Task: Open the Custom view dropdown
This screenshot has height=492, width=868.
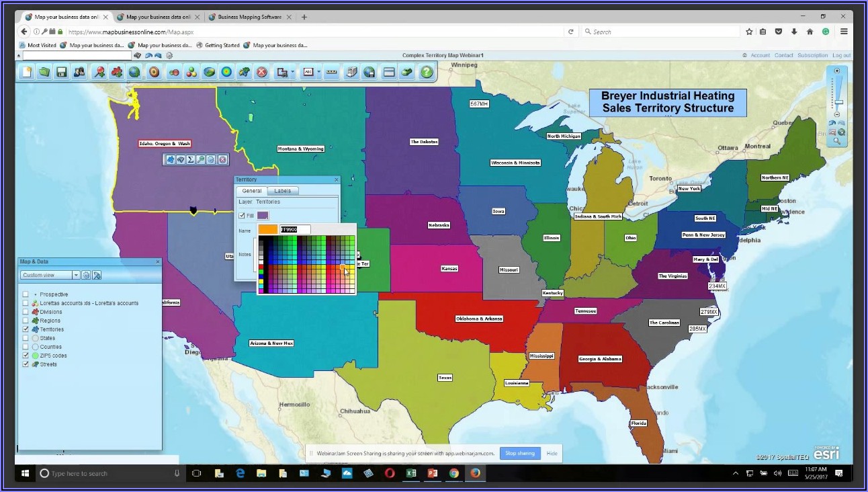Action: pos(76,275)
